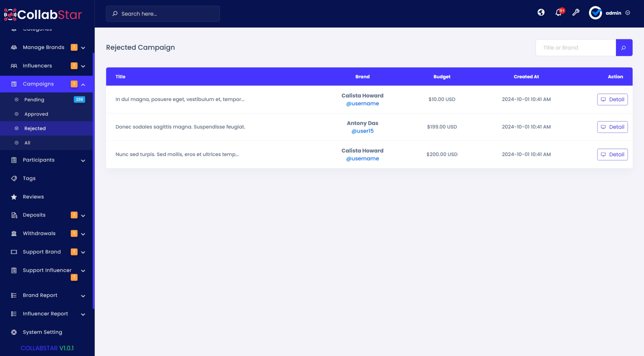Open the admin account dropdown arrow
Screen dimensions: 644x356
[x=628, y=13]
